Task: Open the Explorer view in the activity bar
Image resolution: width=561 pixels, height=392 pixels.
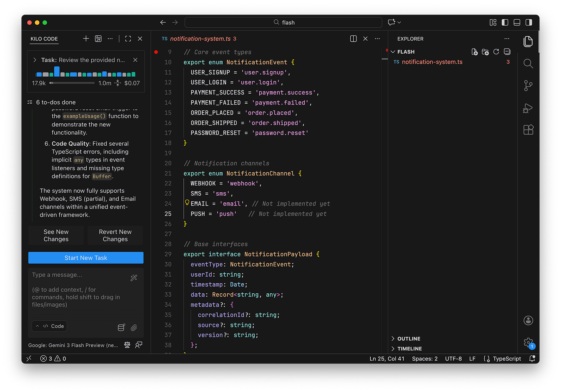Action: click(528, 41)
